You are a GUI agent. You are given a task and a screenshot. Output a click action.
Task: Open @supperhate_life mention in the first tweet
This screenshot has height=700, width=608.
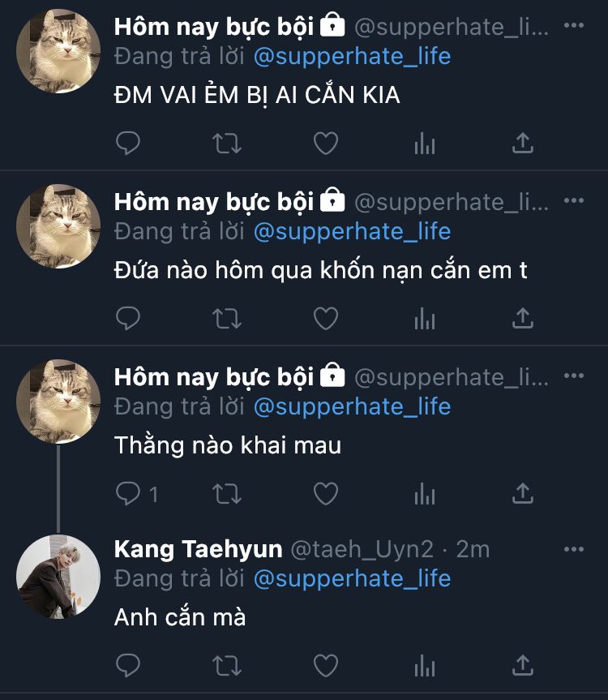pyautogui.click(x=352, y=56)
